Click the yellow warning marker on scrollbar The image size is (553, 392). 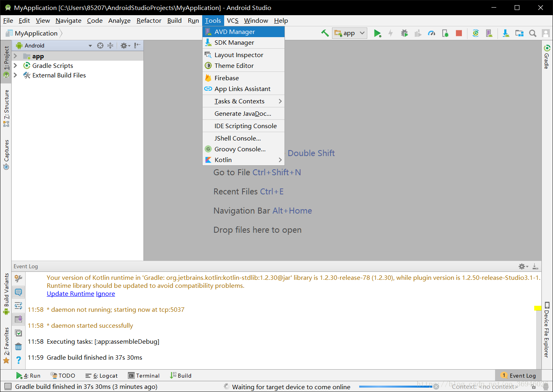(x=538, y=308)
